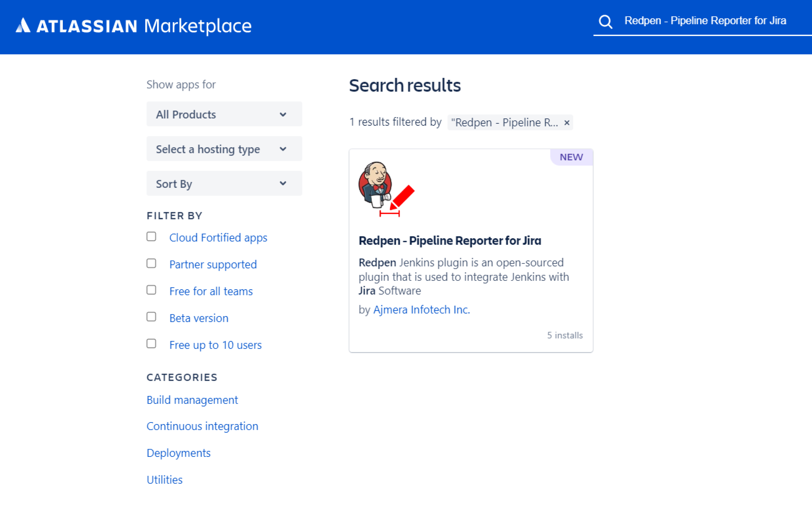The height and width of the screenshot is (521, 812).
Task: Toggle the Beta version checkbox
Action: coord(151,317)
